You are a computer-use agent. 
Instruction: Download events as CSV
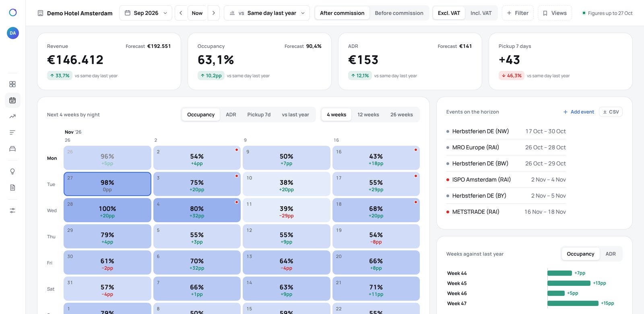611,112
